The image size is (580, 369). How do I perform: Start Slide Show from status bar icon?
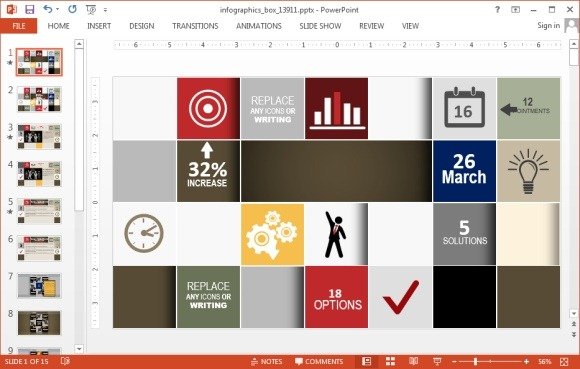[437, 361]
